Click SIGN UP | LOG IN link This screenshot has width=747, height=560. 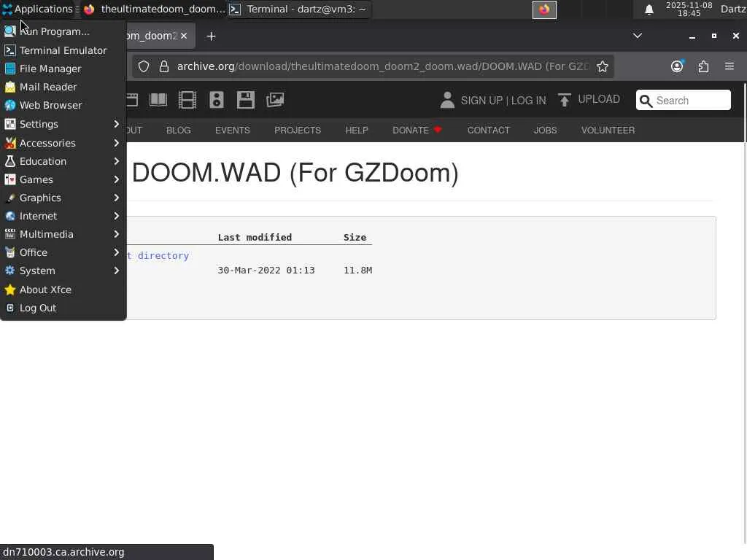503,101
